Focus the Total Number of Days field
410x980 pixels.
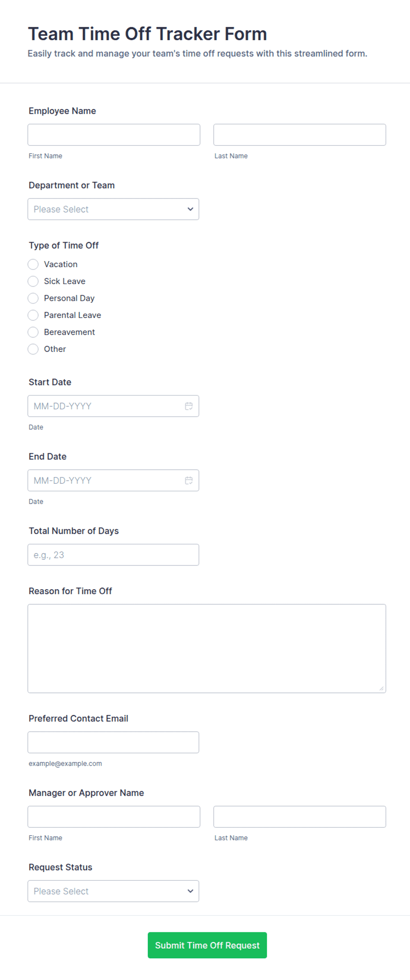(x=113, y=555)
